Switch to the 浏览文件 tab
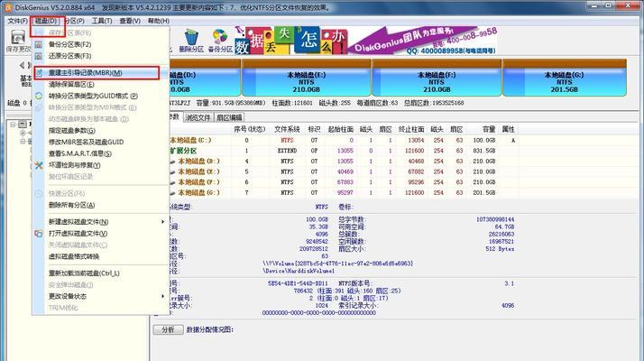644x361 pixels. point(198,117)
